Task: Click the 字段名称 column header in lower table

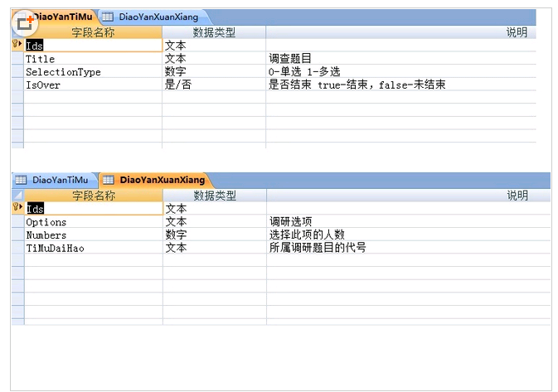Action: pyautogui.click(x=93, y=196)
